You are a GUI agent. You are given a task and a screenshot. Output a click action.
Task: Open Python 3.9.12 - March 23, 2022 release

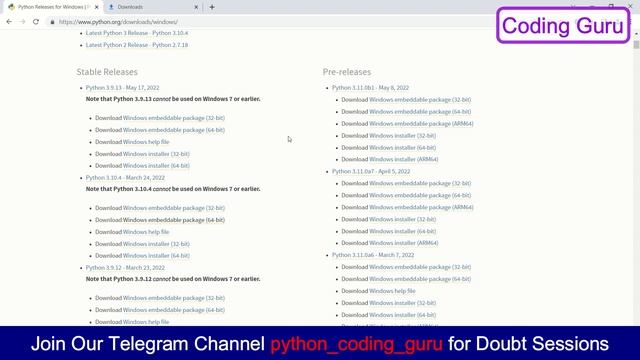point(125,268)
